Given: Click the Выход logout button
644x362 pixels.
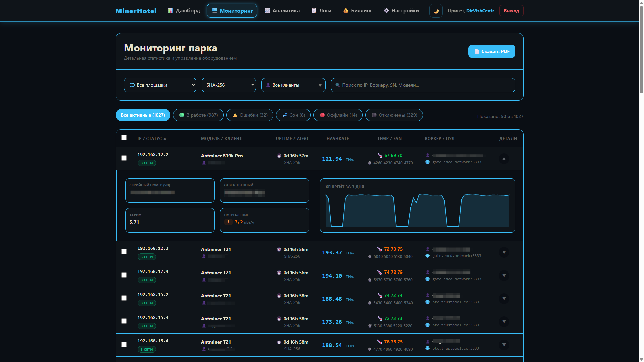Looking at the screenshot, I should click(x=511, y=11).
